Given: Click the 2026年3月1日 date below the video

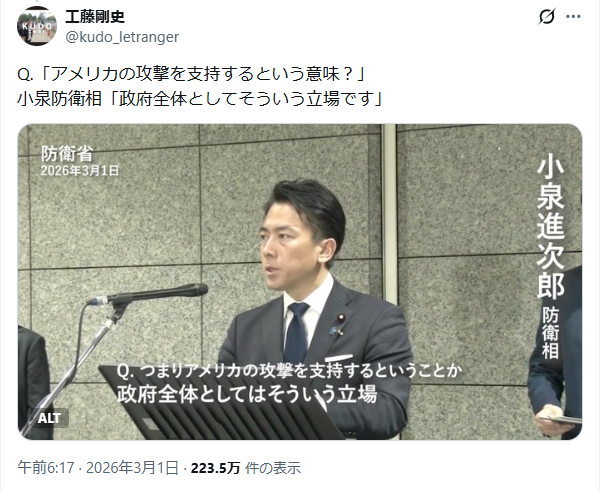Looking at the screenshot, I should (x=132, y=468).
